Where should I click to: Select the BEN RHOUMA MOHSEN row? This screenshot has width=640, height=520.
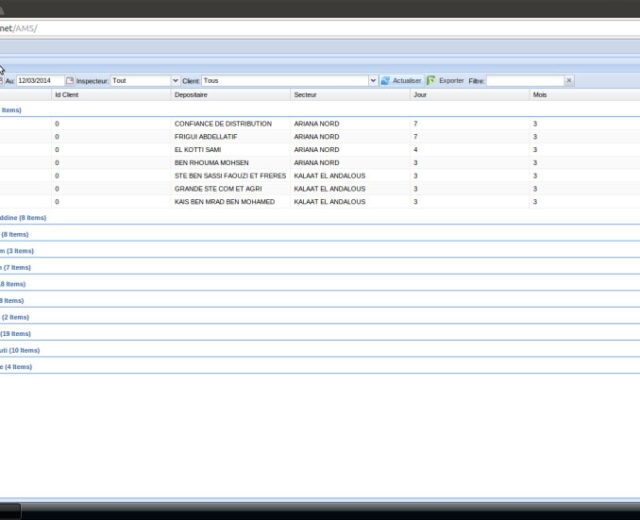(x=211, y=163)
